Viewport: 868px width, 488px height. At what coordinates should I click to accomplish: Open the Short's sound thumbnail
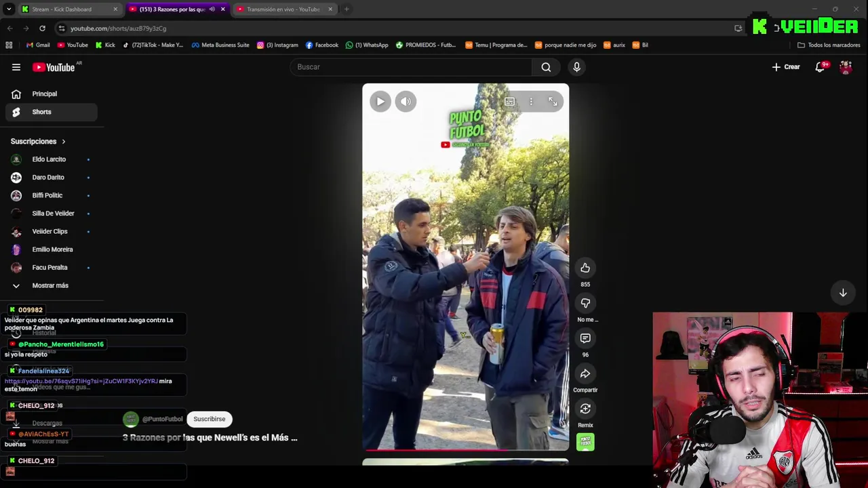585,442
